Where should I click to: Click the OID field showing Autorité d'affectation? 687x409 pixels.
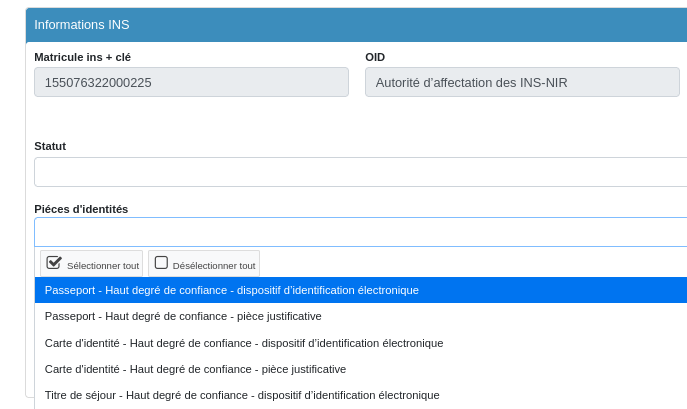pos(522,82)
